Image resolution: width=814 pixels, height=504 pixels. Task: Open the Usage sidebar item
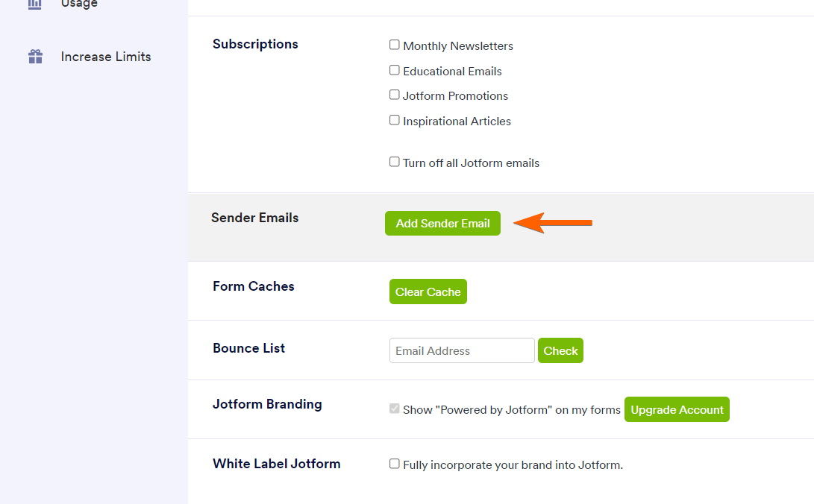79,4
